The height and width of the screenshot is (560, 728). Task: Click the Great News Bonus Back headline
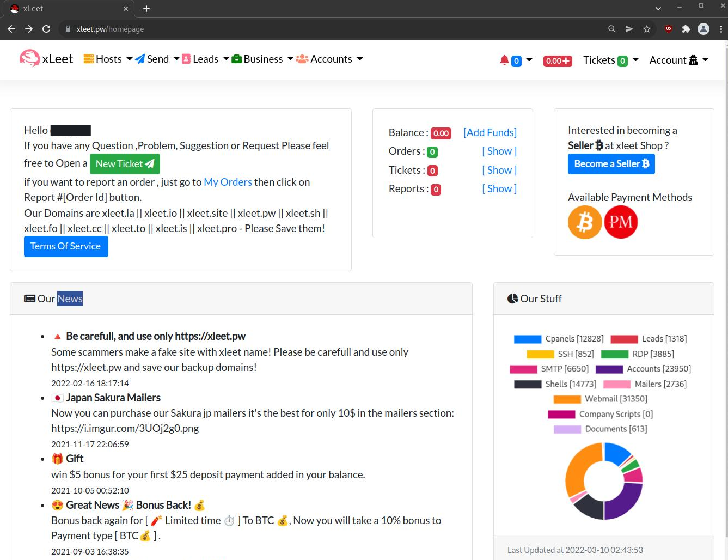click(128, 505)
